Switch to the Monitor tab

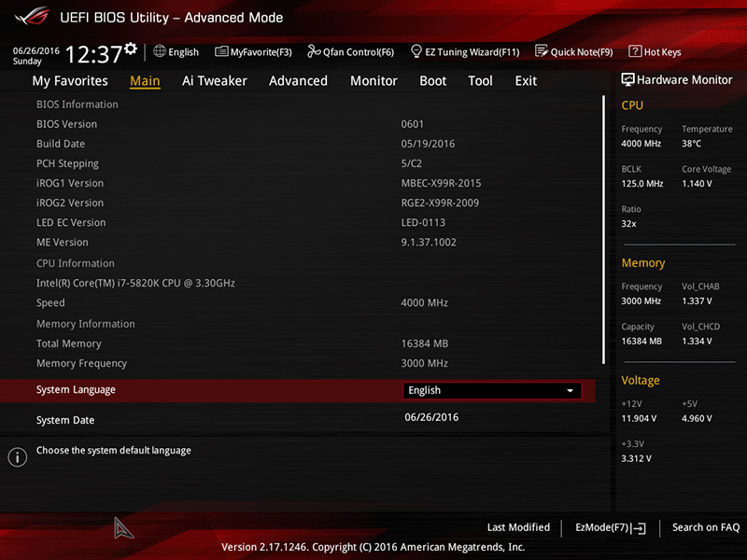point(373,81)
